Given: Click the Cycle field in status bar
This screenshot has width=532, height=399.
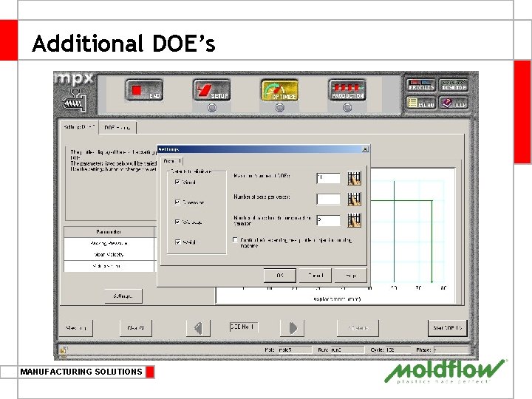Looking at the screenshot, I should point(398,349).
